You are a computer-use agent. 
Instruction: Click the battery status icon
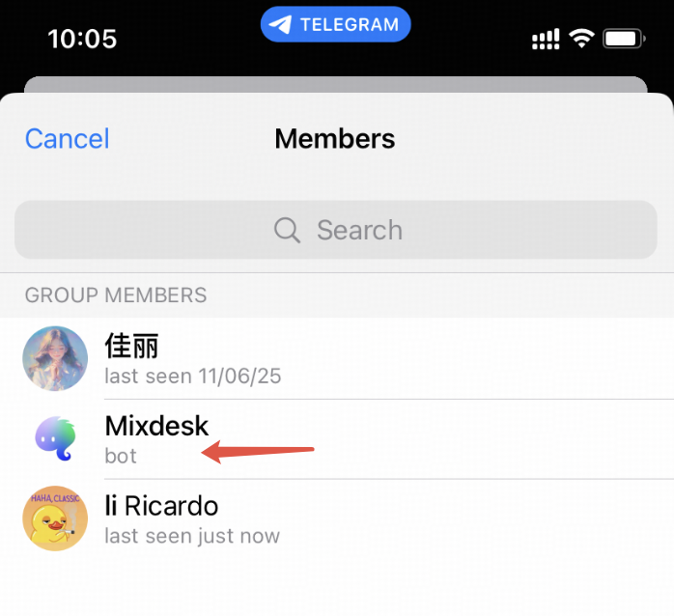[624, 39]
